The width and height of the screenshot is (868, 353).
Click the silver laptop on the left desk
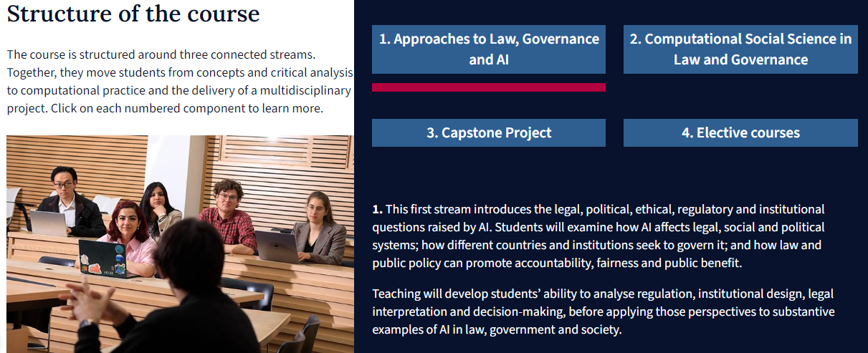47,225
